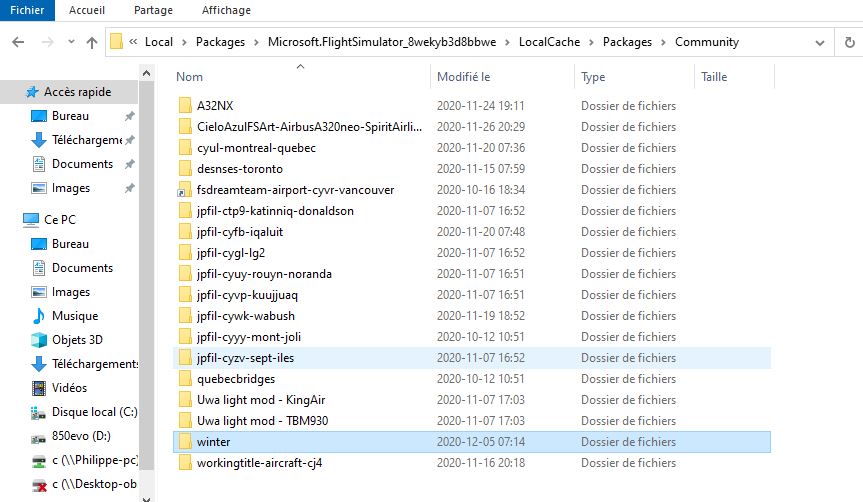Go back with the left arrow button
The width and height of the screenshot is (863, 502).
(18, 42)
